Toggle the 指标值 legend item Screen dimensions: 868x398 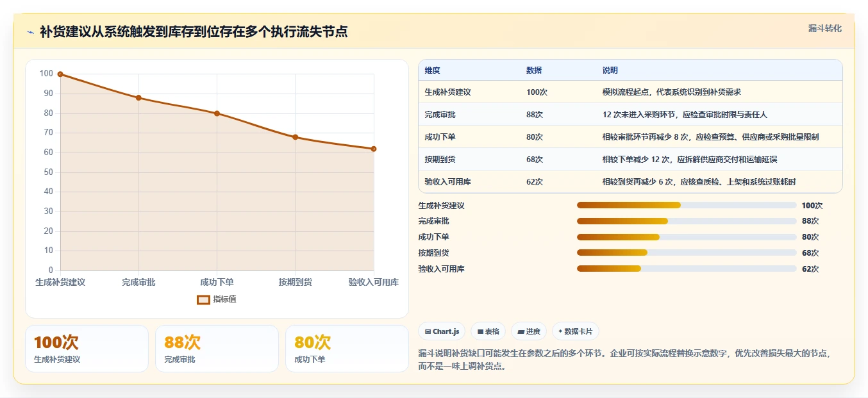[x=217, y=299]
